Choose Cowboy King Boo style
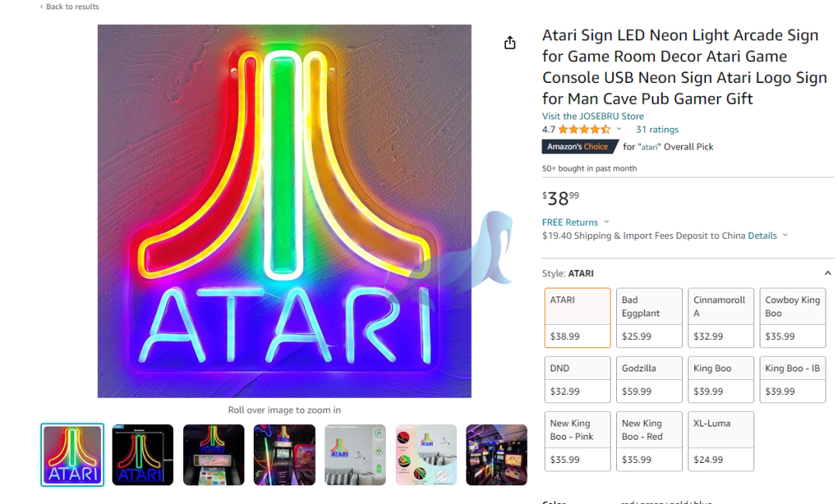838x504 pixels. click(792, 318)
